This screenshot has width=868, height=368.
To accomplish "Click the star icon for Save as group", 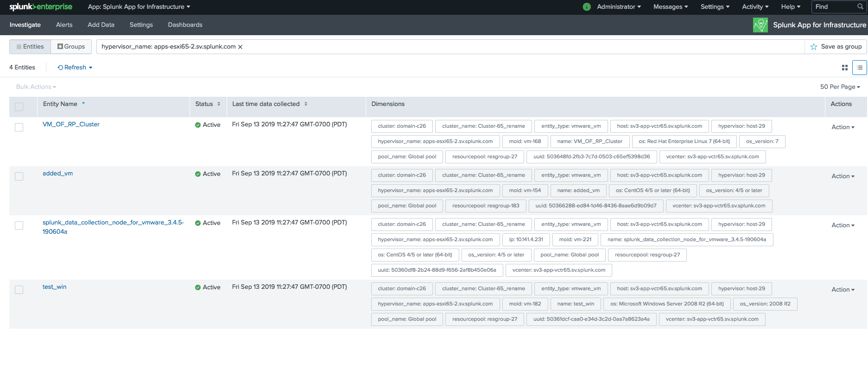I will 814,47.
